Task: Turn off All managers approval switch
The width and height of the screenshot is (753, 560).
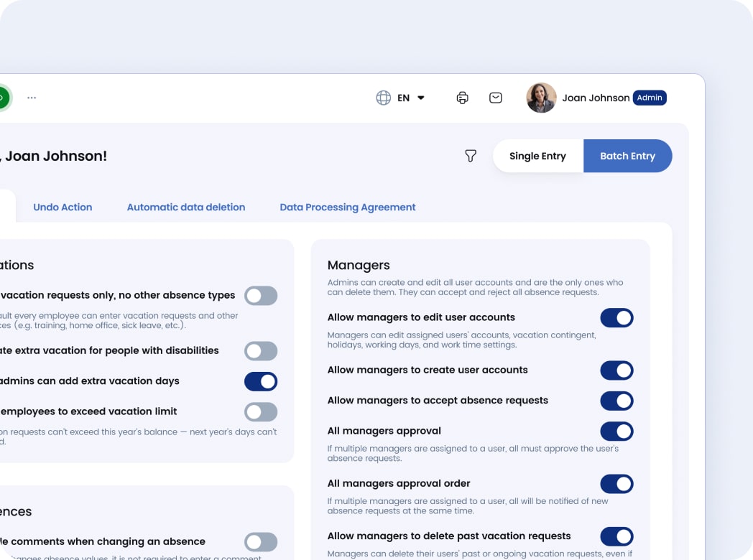Action: (616, 431)
